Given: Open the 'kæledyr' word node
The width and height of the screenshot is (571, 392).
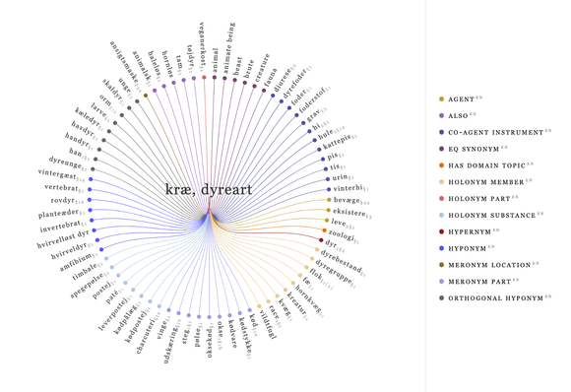Looking at the screenshot, I should pyautogui.click(x=89, y=119).
